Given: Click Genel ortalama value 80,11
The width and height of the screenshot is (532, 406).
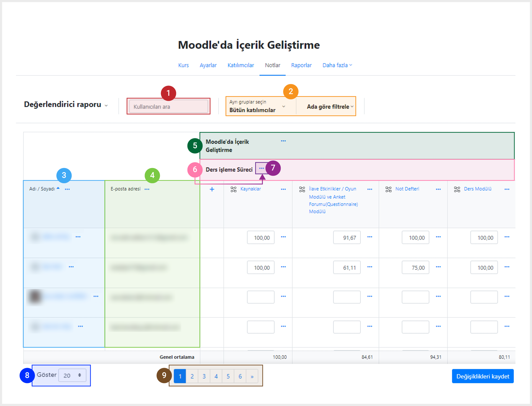Looking at the screenshot, I should [504, 357].
